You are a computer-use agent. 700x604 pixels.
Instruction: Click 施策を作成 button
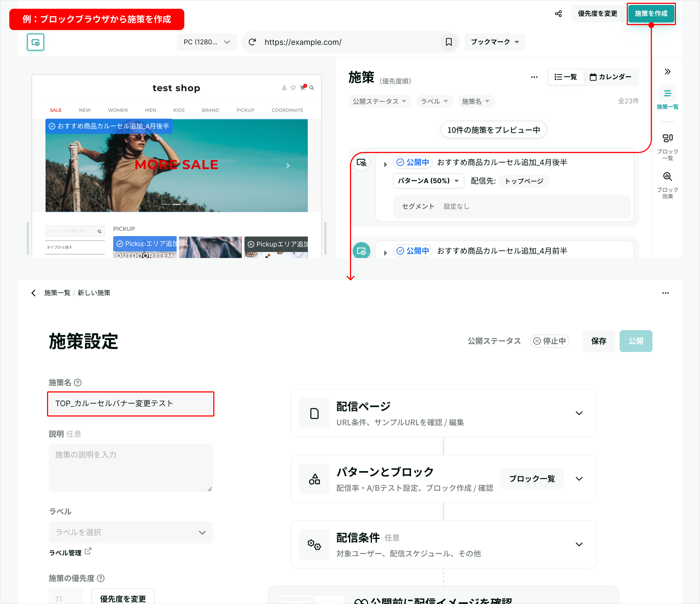click(x=651, y=13)
